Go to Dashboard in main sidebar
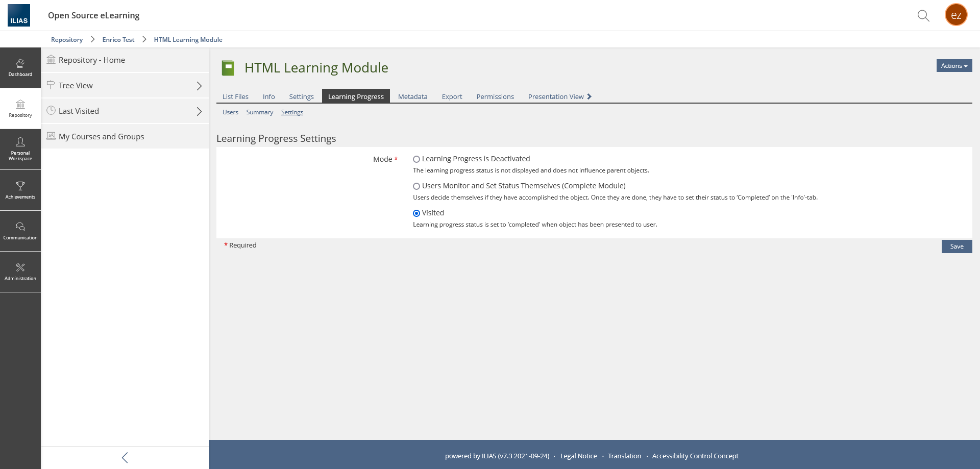 point(20,68)
